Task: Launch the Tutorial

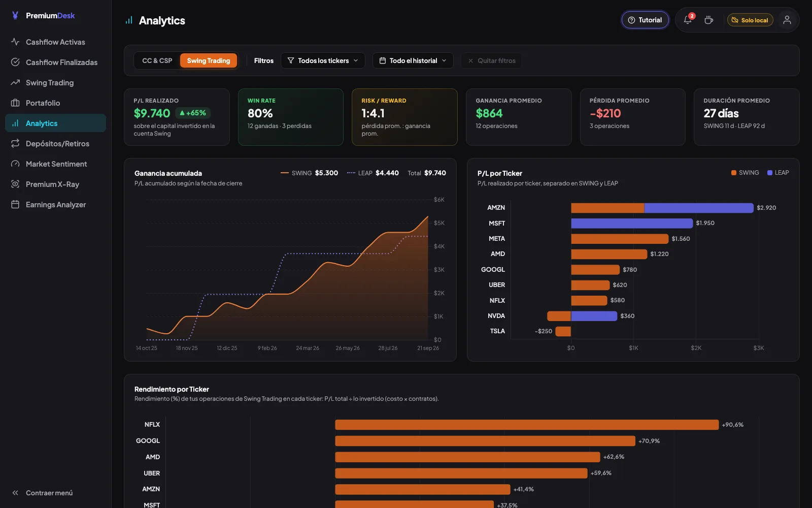Action: click(645, 20)
